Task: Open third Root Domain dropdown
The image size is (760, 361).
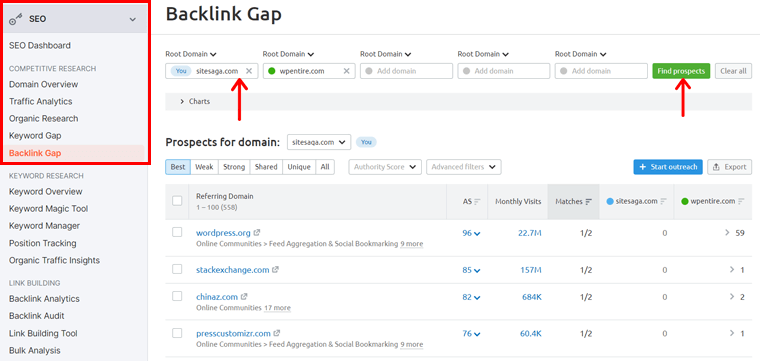Action: click(386, 54)
